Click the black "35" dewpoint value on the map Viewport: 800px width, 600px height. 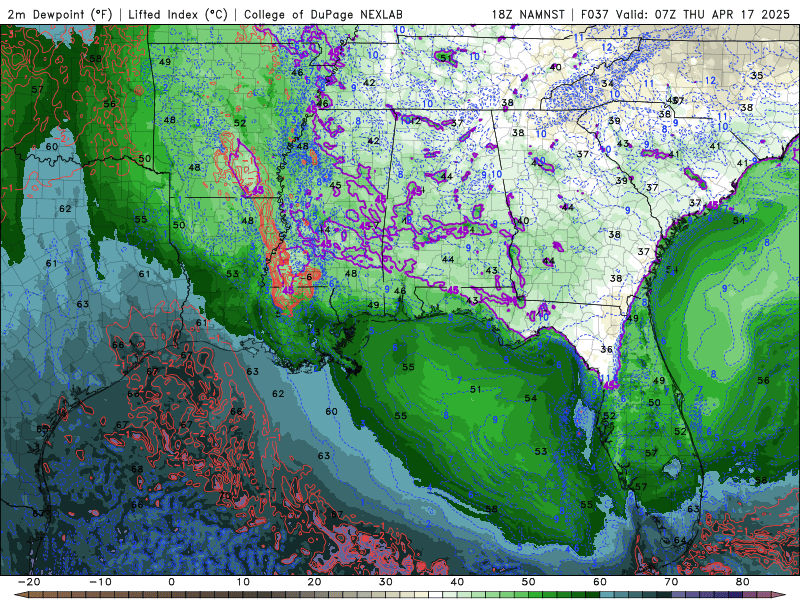pos(757,76)
